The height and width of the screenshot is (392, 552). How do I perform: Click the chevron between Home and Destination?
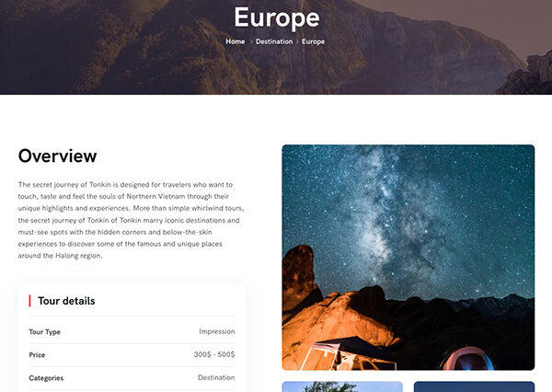coord(250,41)
